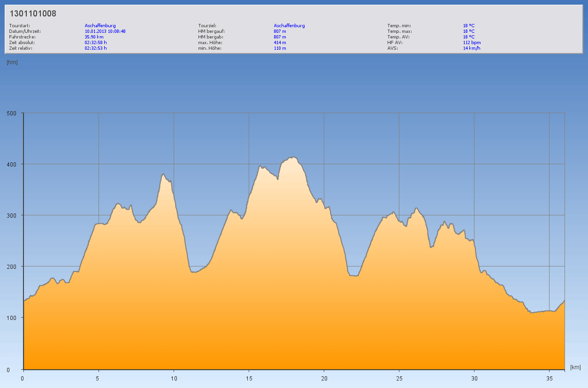This screenshot has height=388, width=588.
Task: Click the Zeit relativ value 02:32:53 h
Action: 96,48
